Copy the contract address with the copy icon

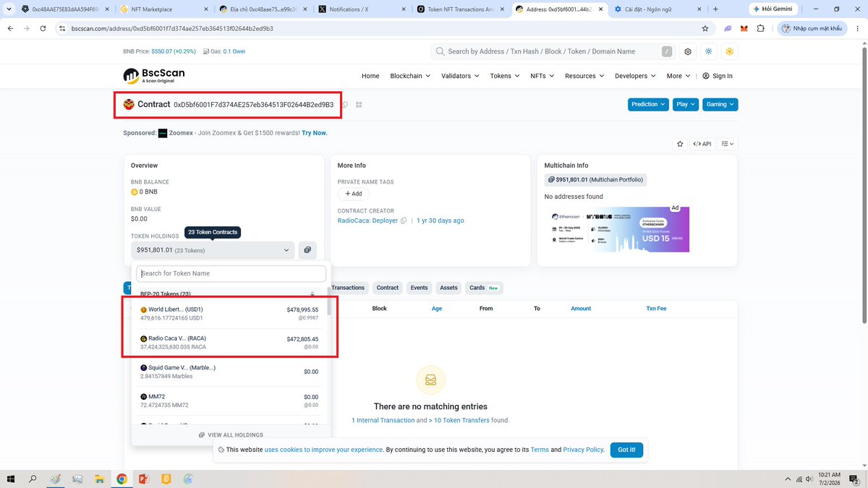click(345, 105)
